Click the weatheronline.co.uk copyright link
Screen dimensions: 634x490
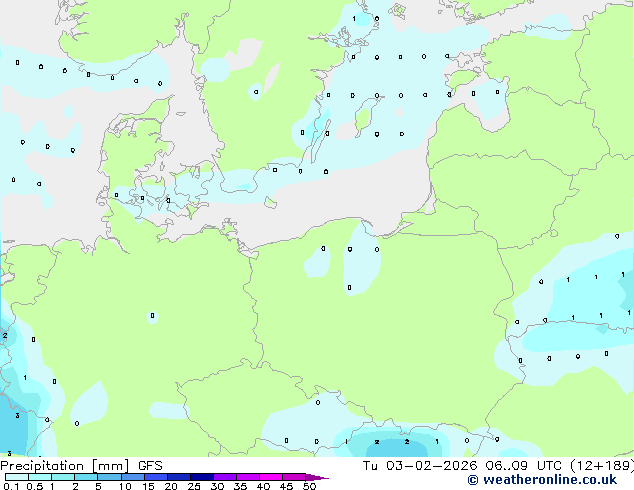point(542,480)
